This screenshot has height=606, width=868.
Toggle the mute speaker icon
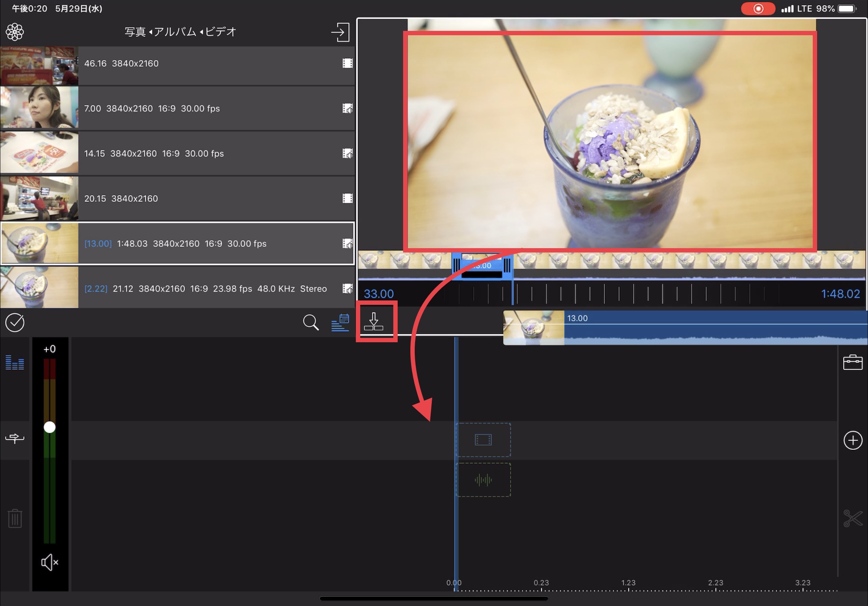(49, 562)
